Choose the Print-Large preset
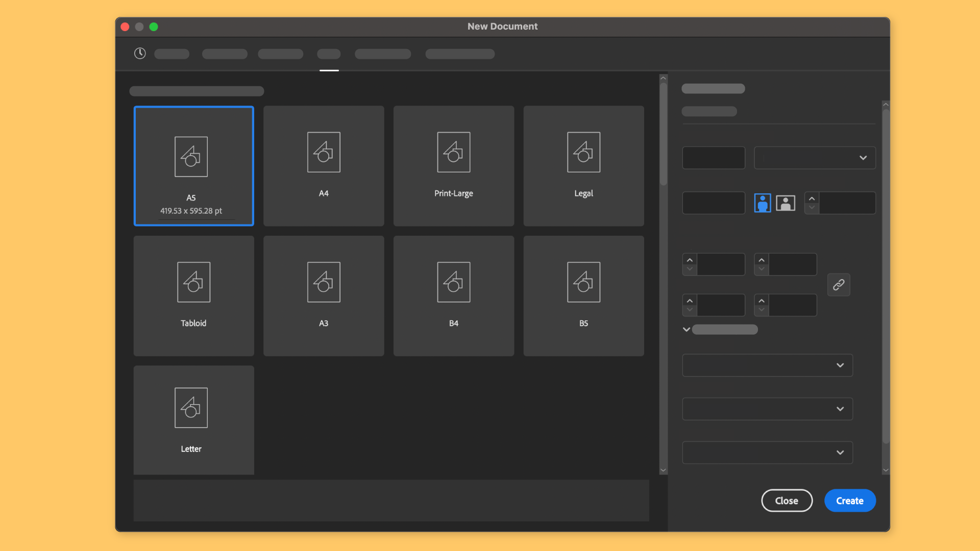The width and height of the screenshot is (980, 551). (x=453, y=166)
